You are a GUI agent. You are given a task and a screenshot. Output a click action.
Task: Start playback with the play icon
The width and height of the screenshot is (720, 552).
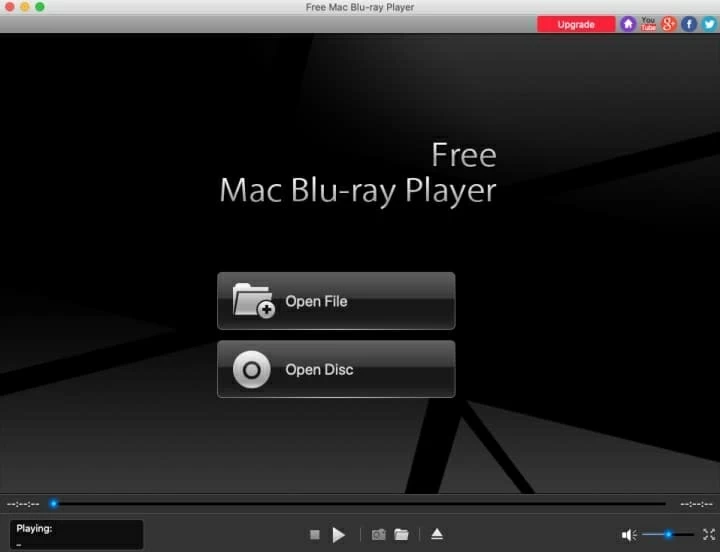(x=338, y=535)
